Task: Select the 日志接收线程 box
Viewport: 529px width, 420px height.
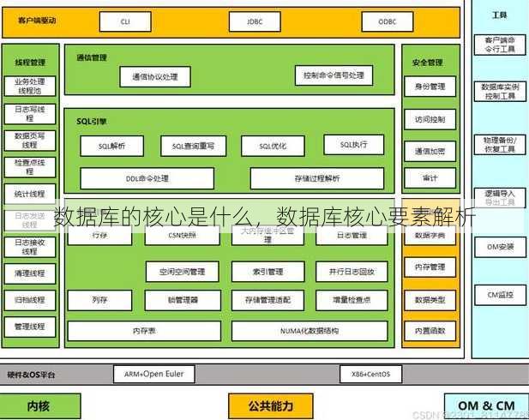Action: pyautogui.click(x=30, y=247)
